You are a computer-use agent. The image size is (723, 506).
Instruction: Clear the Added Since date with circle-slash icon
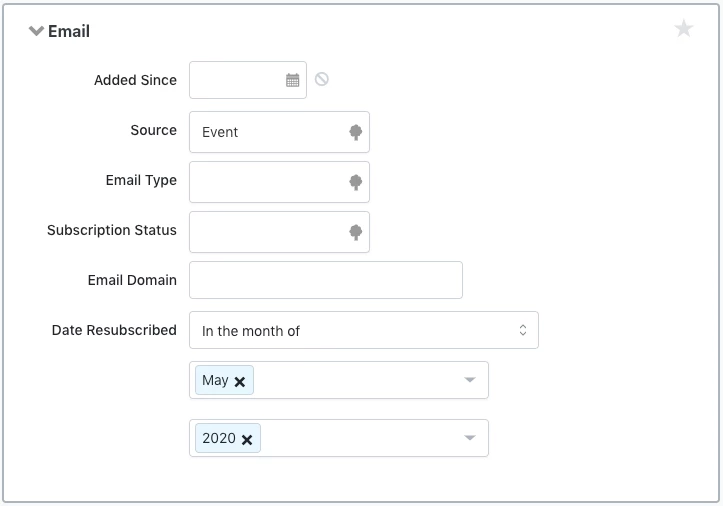[x=322, y=79]
